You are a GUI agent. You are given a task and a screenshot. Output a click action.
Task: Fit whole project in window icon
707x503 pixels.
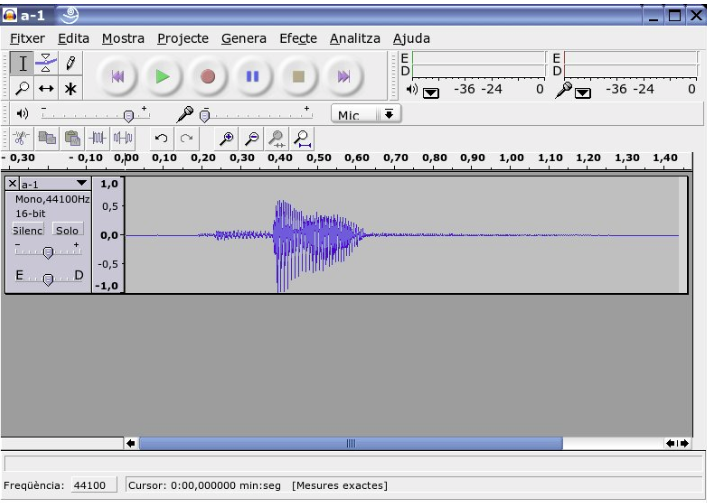pos(303,138)
